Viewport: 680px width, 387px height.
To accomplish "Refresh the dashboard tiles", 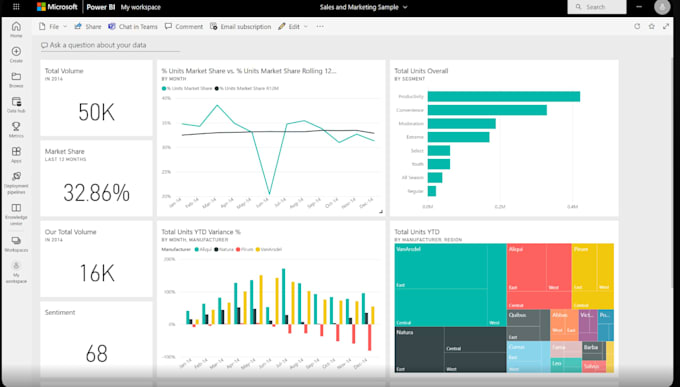I will coord(637,26).
